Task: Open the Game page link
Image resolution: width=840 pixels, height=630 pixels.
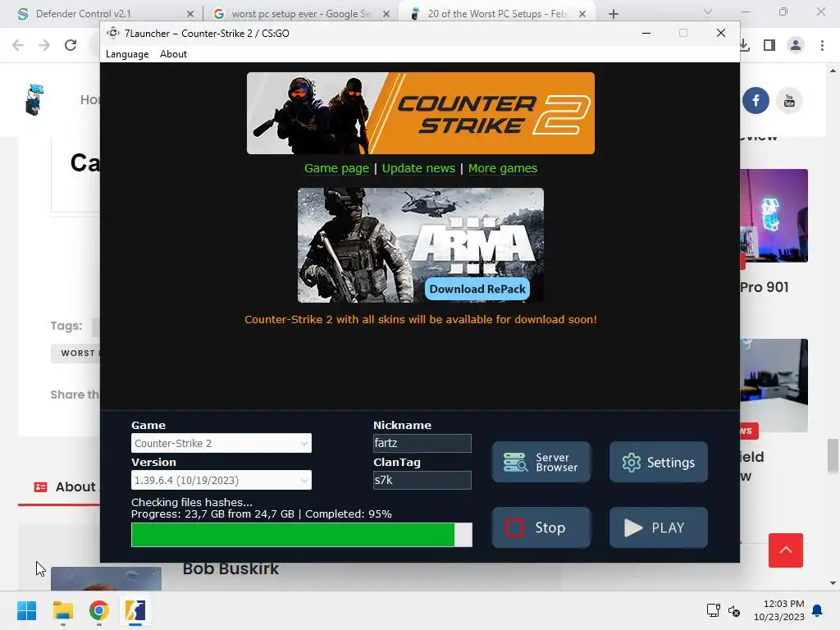Action: [x=336, y=168]
